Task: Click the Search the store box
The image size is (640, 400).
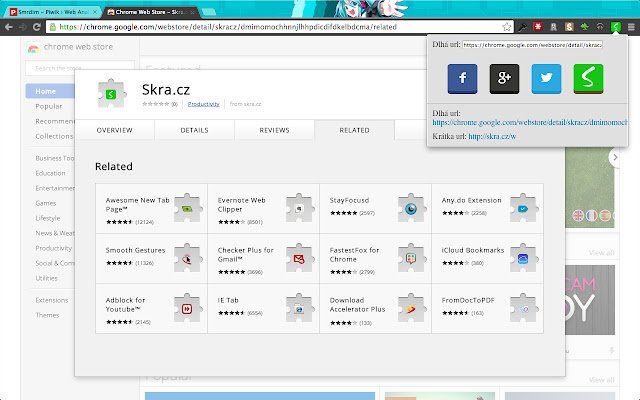Action: (80, 68)
